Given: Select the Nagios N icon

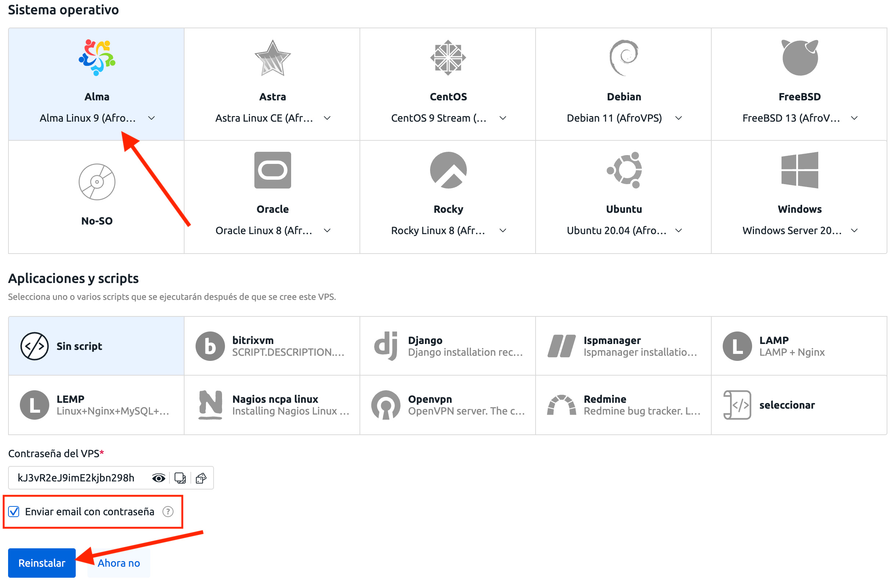Looking at the screenshot, I should point(210,405).
